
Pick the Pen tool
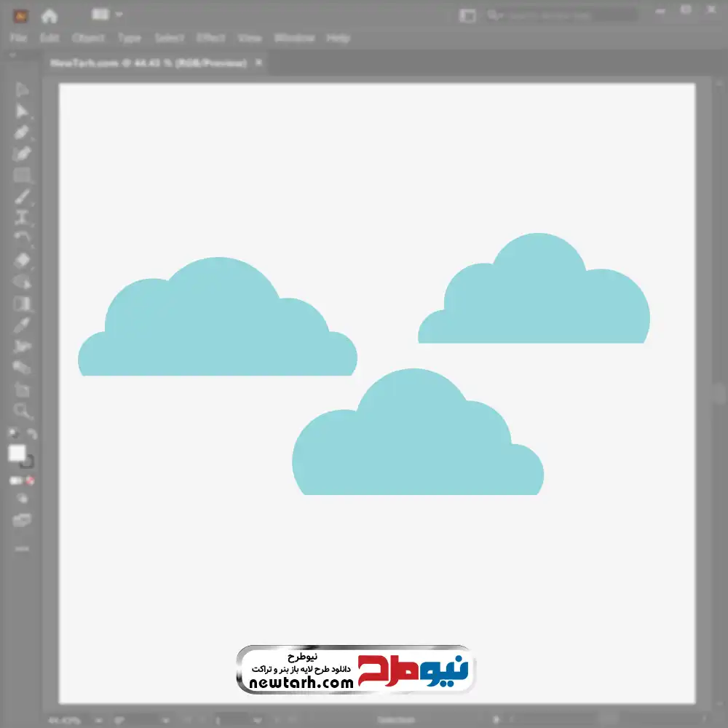click(x=22, y=132)
